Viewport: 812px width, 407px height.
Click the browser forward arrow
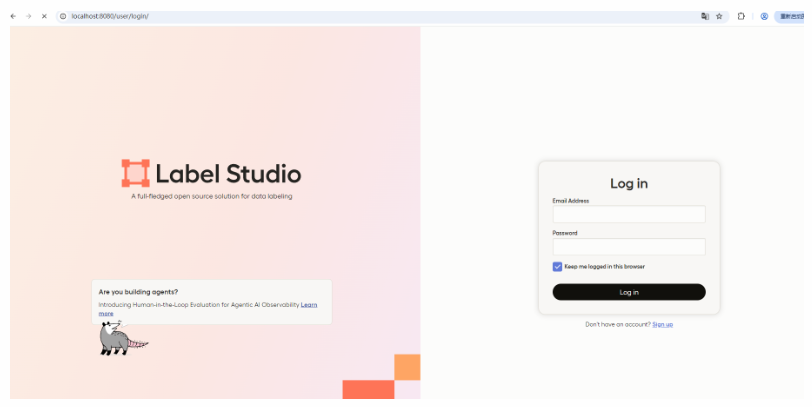point(28,16)
